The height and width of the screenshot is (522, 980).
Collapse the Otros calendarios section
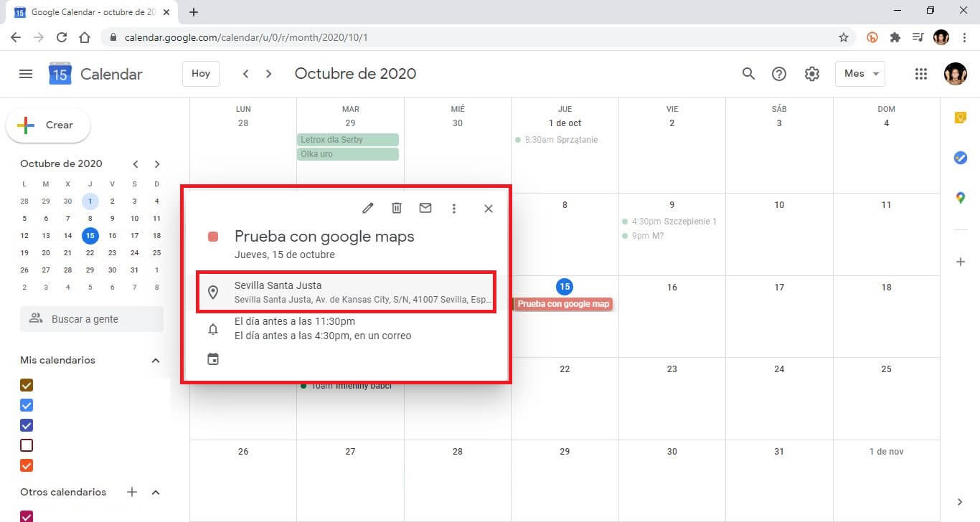[x=156, y=492]
